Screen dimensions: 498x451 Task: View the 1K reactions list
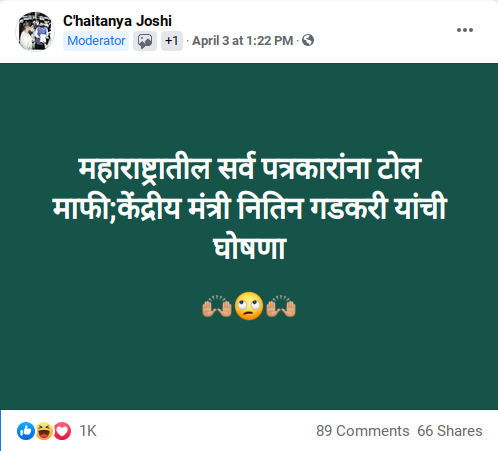pyautogui.click(x=88, y=431)
